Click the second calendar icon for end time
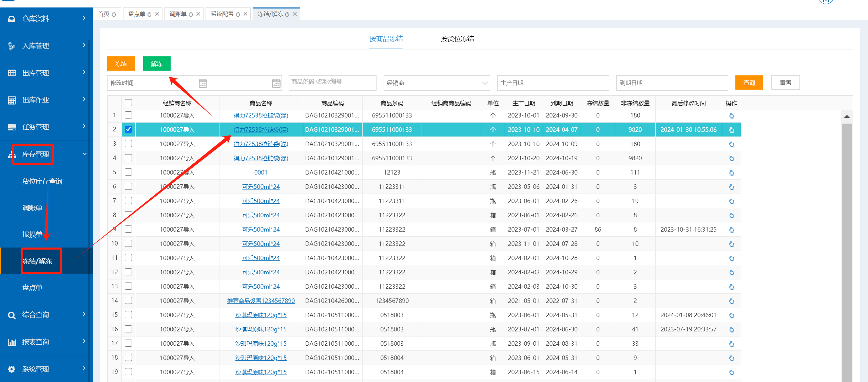The image size is (868, 382). [276, 83]
